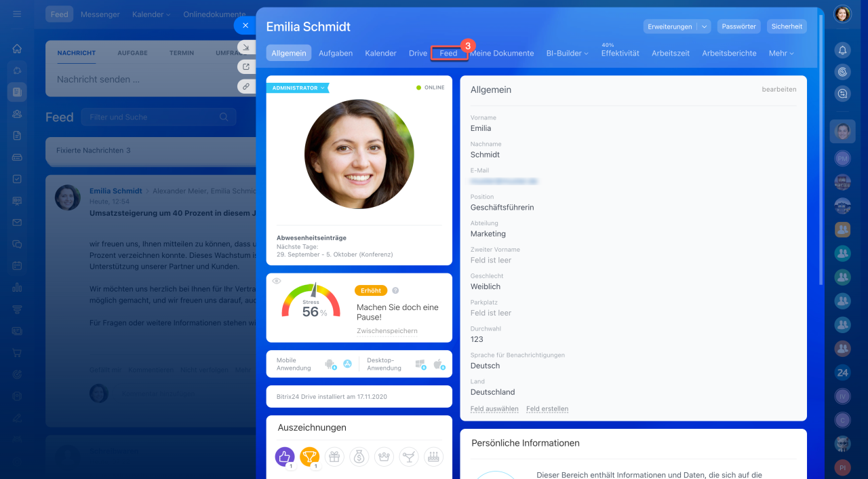Click the crown award icon

click(x=384, y=457)
